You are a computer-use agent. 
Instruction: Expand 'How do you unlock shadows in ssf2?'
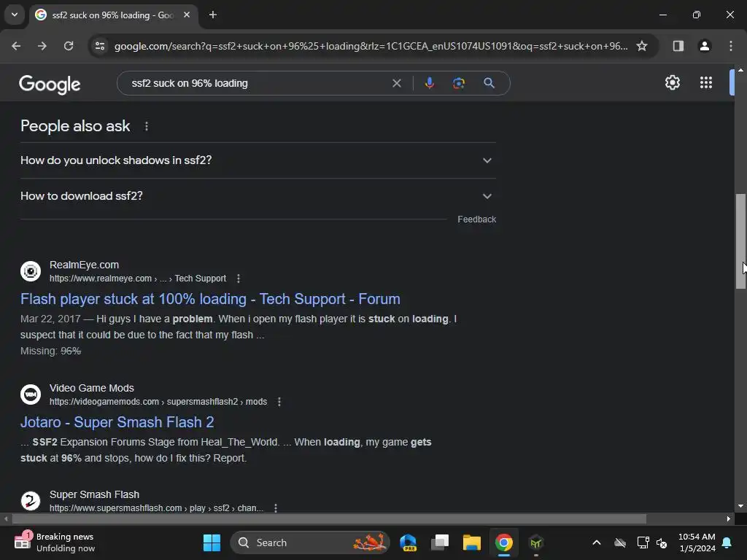point(258,160)
